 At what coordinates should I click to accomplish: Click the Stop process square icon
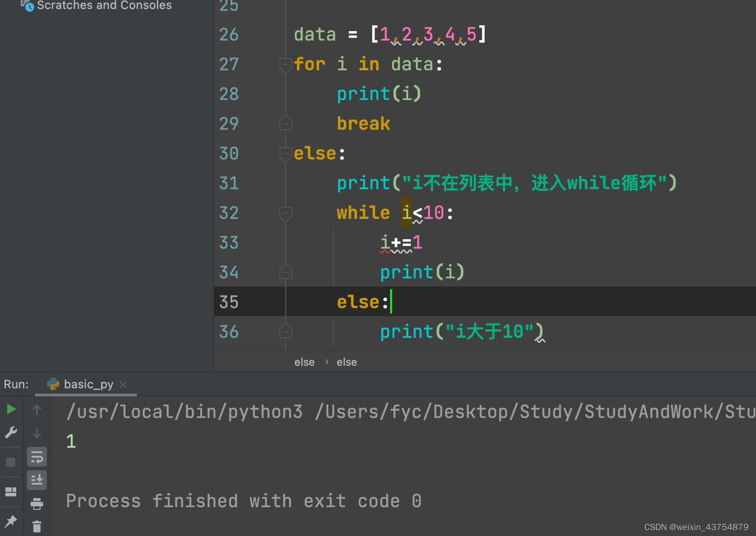pyautogui.click(x=11, y=462)
